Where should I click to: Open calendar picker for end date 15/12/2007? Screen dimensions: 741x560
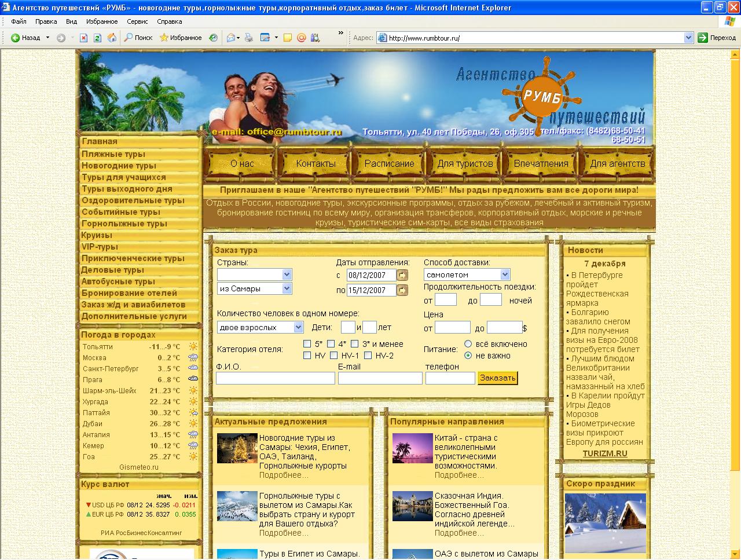pos(402,290)
